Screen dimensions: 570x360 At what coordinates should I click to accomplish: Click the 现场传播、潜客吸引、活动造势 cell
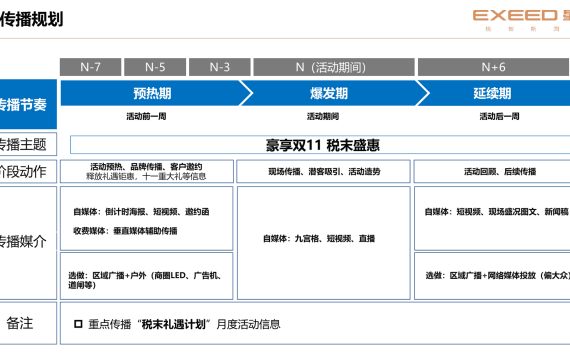pyautogui.click(x=324, y=171)
